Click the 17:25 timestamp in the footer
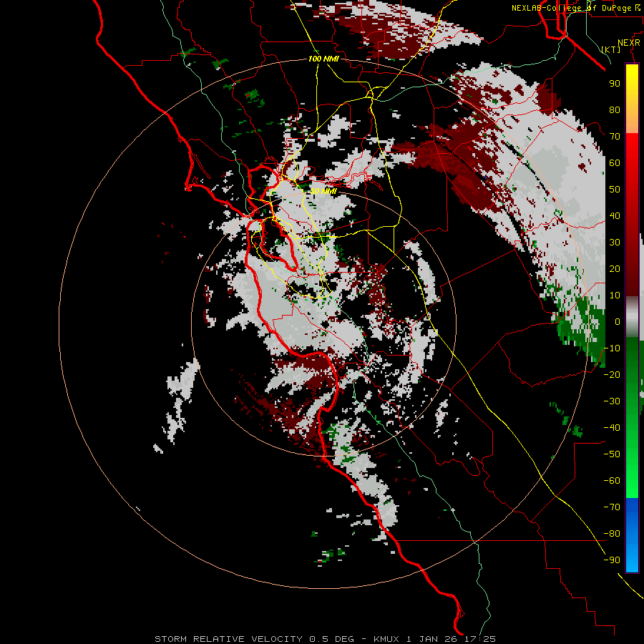Screen dimensions: 644x644 click(481, 639)
